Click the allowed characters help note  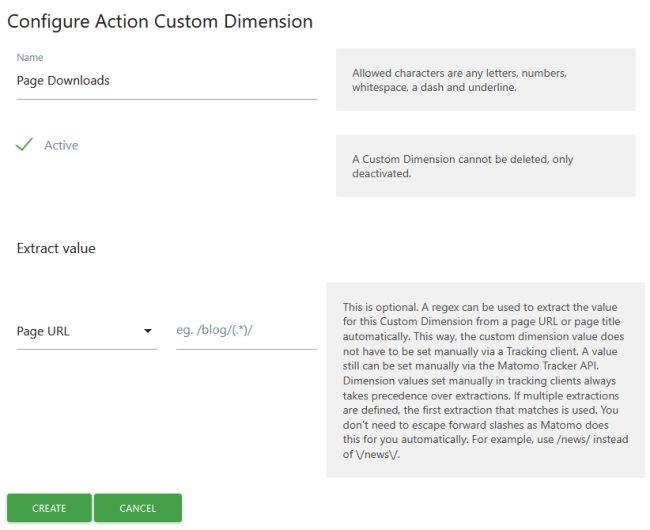485,80
